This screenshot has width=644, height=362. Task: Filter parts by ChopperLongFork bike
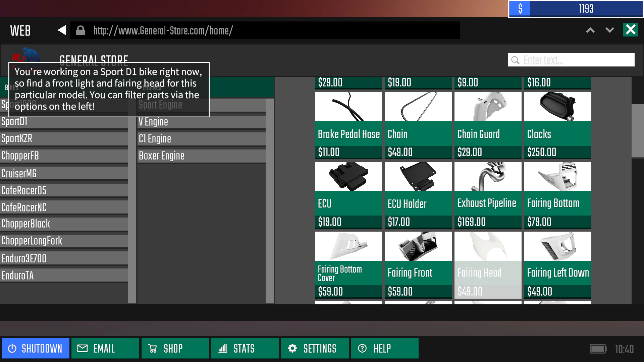[x=64, y=241]
